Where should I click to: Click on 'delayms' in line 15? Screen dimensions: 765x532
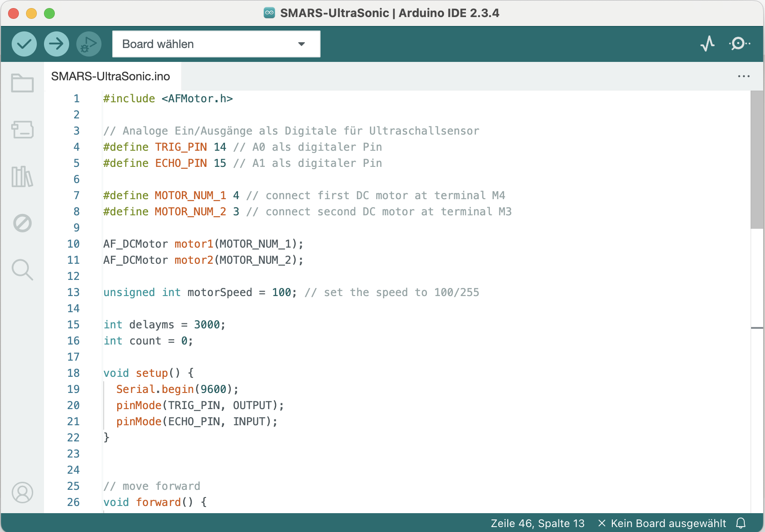[152, 325]
